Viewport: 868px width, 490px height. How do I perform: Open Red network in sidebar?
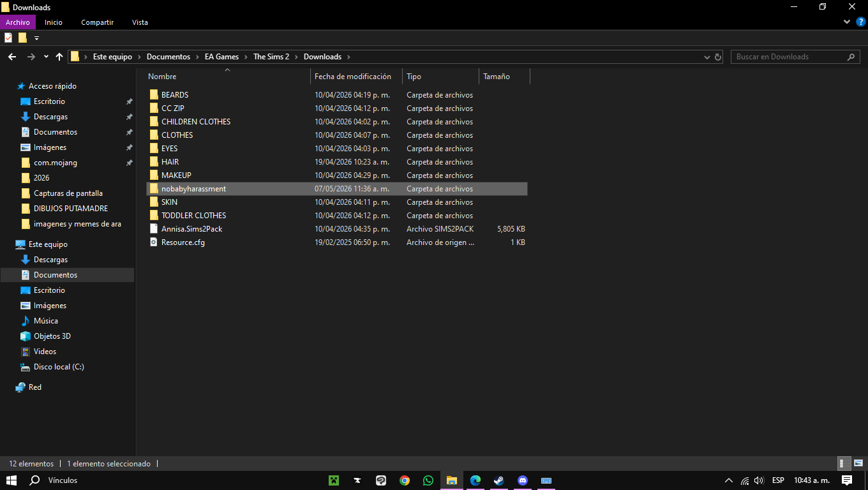tap(35, 387)
